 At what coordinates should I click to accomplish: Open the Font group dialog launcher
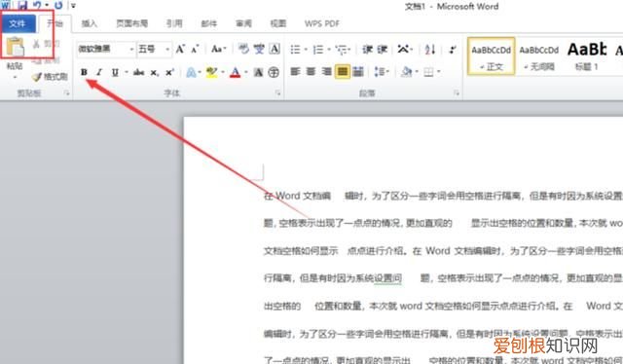click(277, 93)
